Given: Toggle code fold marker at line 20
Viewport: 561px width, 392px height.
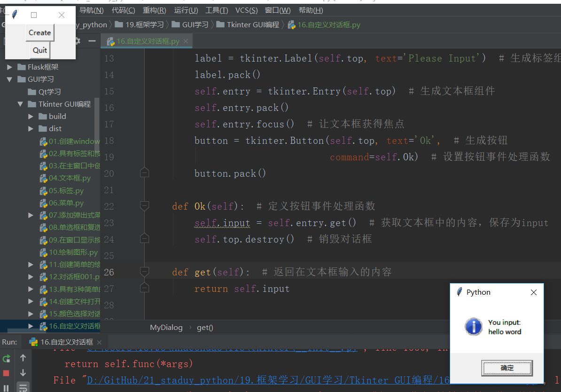Looking at the screenshot, I should click(x=145, y=173).
